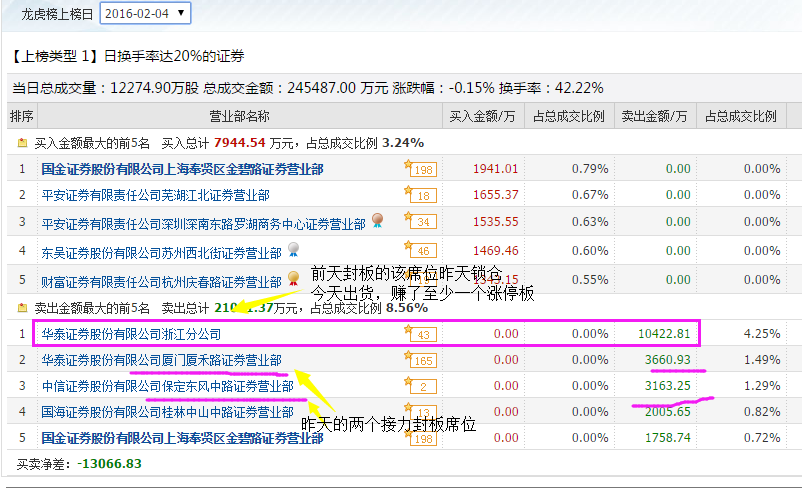Click the star badge numbered 46 for 东吴证券苏州

coord(421,250)
